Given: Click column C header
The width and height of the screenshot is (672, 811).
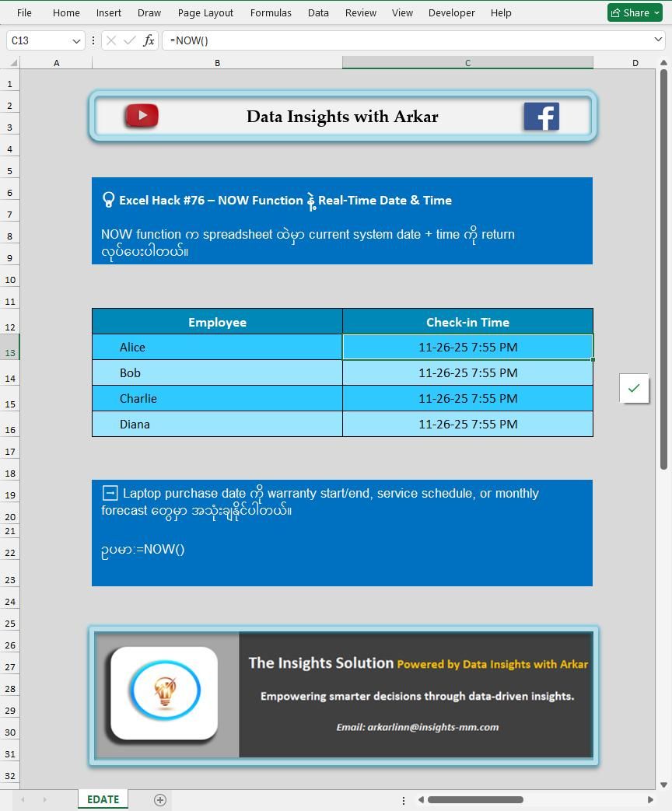Looking at the screenshot, I should tap(467, 63).
